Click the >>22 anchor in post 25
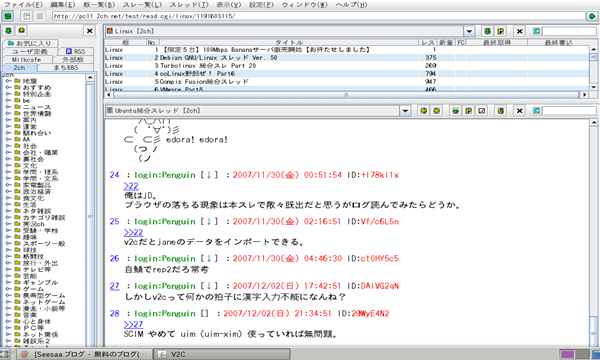600x360 pixels. click(134, 232)
